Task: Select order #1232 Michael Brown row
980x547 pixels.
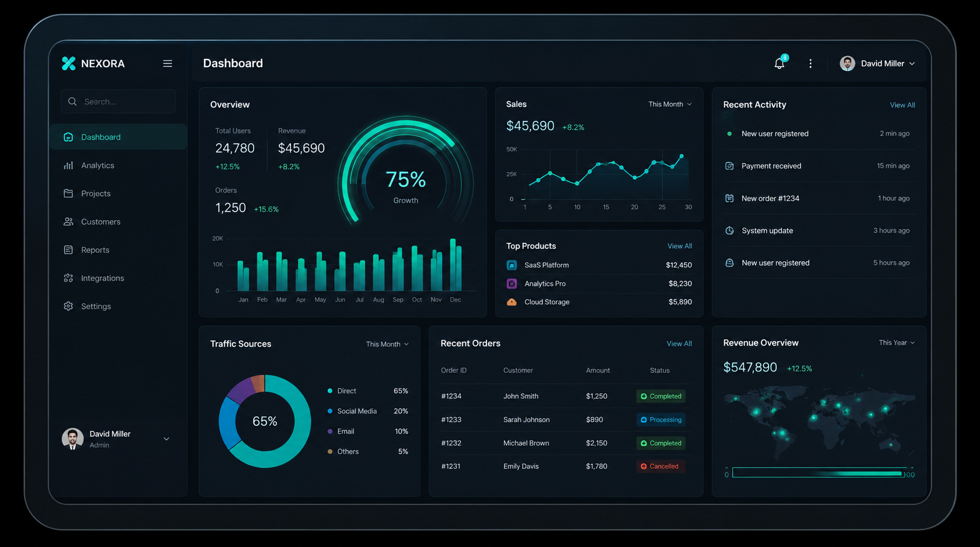Action: (566, 443)
